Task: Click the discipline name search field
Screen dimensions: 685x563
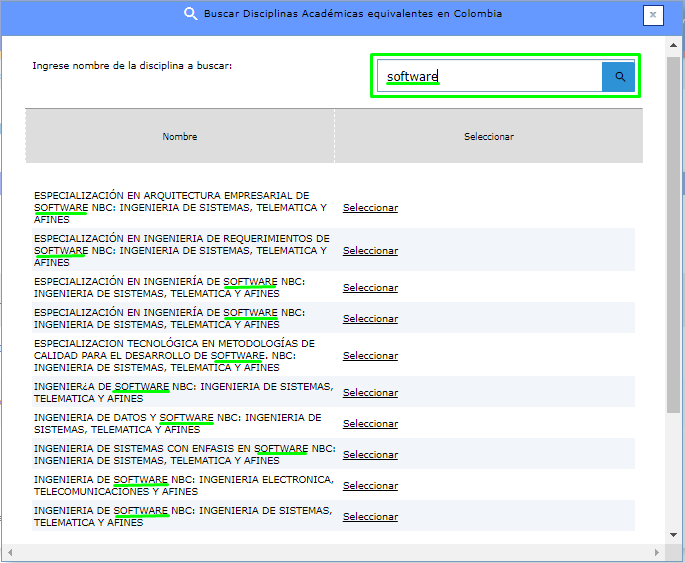Action: pos(490,77)
